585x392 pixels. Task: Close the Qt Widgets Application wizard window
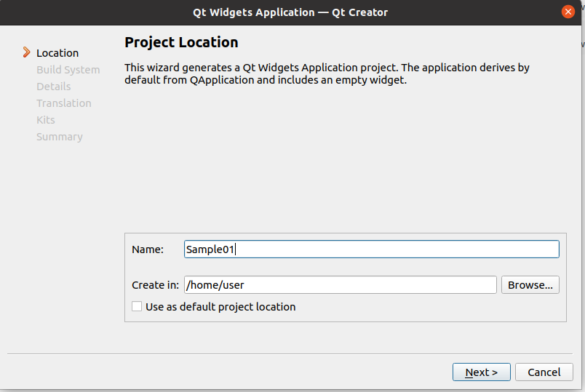pyautogui.click(x=568, y=12)
